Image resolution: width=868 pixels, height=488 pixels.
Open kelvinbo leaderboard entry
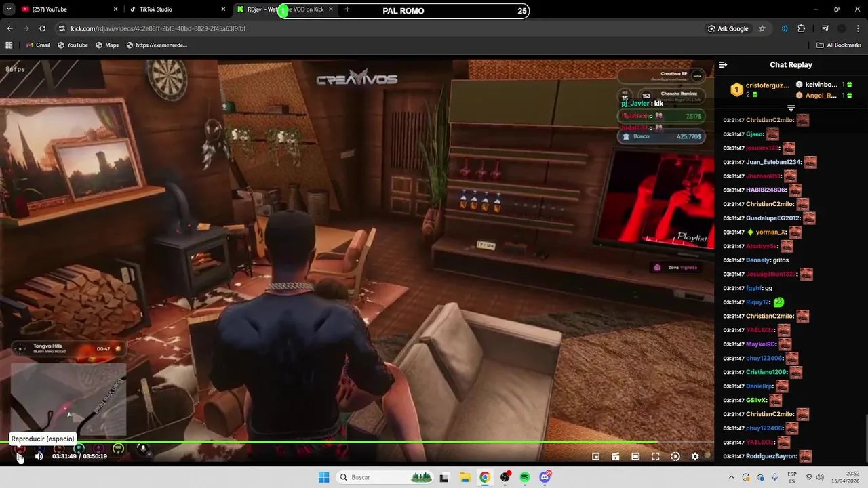[x=824, y=85]
